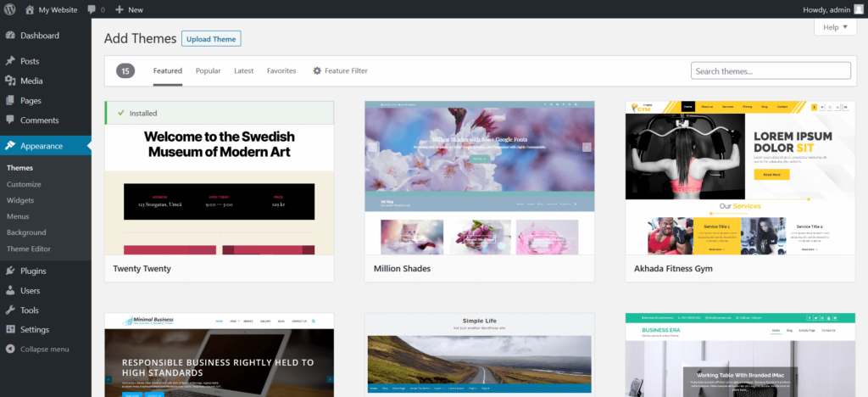Image resolution: width=868 pixels, height=397 pixels.
Task: Open Pages in the sidebar
Action: coord(31,101)
